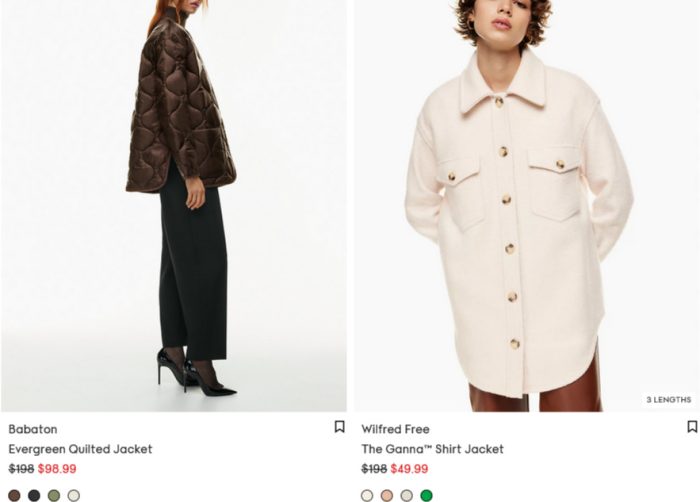The image size is (700, 502).
Task: Open Evergreen Quilted Jacket product title
Action: [x=80, y=449]
